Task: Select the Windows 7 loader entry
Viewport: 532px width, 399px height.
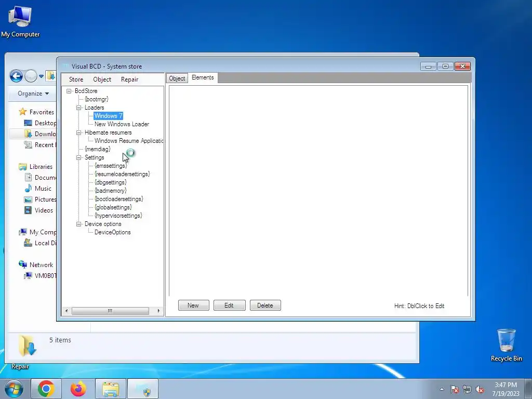Action: point(108,116)
